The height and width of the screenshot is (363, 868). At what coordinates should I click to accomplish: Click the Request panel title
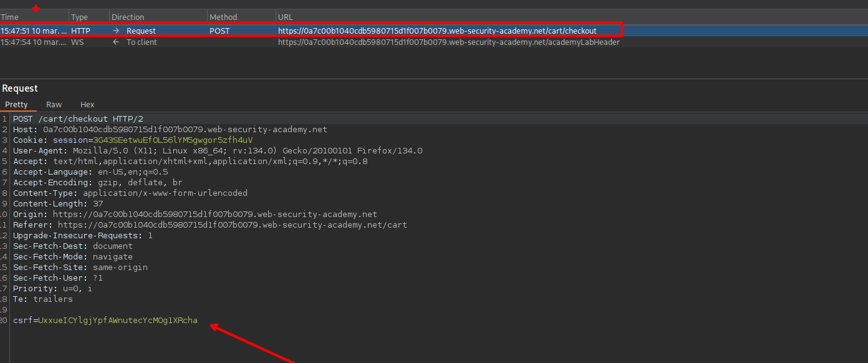(x=20, y=89)
